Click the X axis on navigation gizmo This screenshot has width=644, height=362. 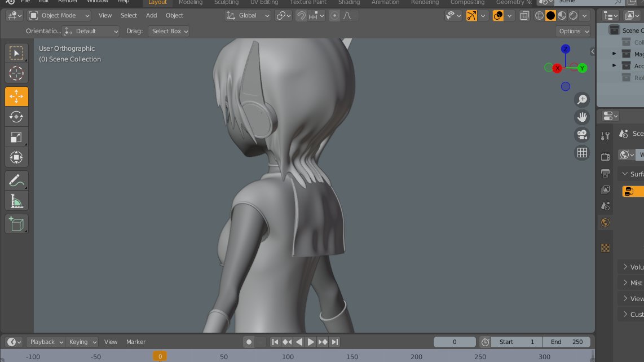(557, 68)
